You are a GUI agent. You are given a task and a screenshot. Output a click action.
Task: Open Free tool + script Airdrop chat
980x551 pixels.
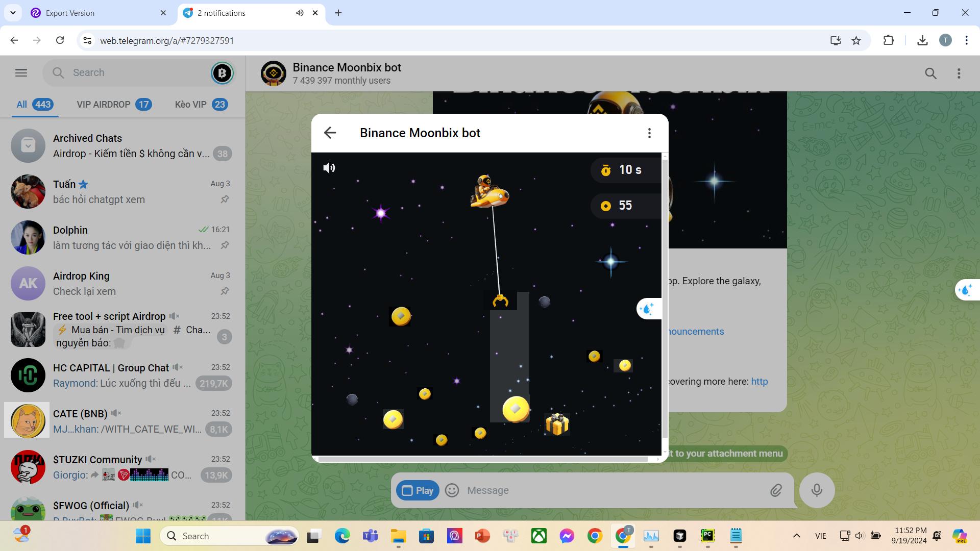coord(122,330)
